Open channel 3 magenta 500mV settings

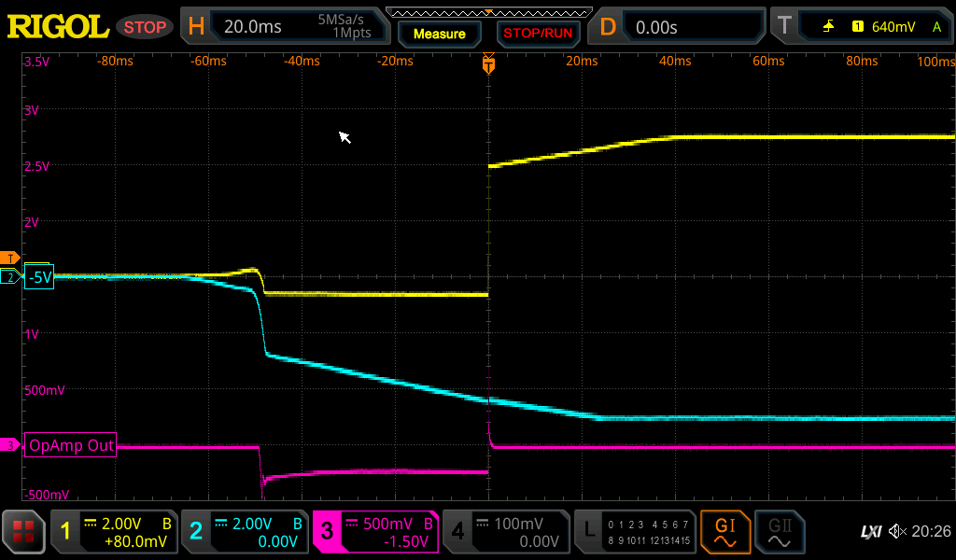point(374,532)
